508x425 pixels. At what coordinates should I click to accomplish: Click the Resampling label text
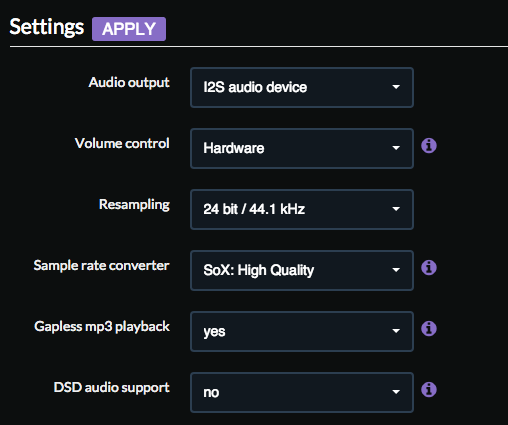[x=134, y=205]
